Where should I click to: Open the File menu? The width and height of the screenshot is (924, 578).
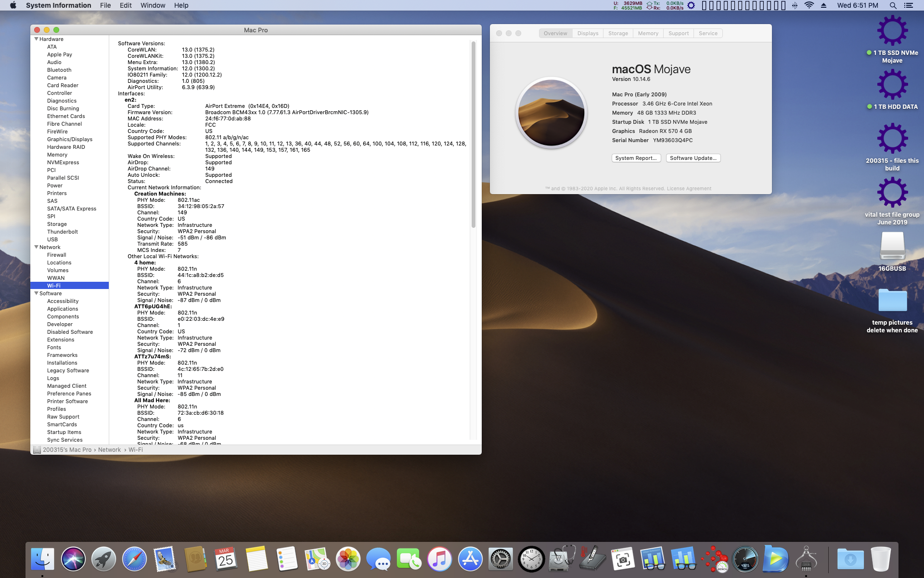[105, 5]
